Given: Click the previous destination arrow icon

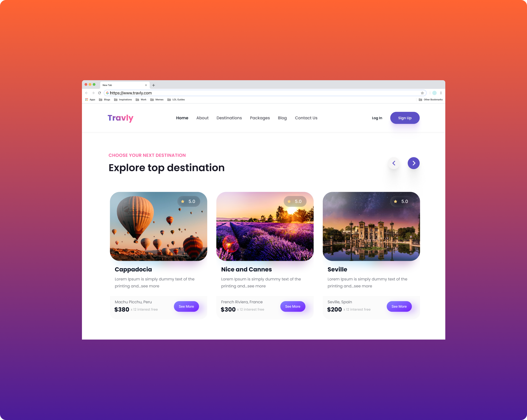Looking at the screenshot, I should tap(394, 163).
